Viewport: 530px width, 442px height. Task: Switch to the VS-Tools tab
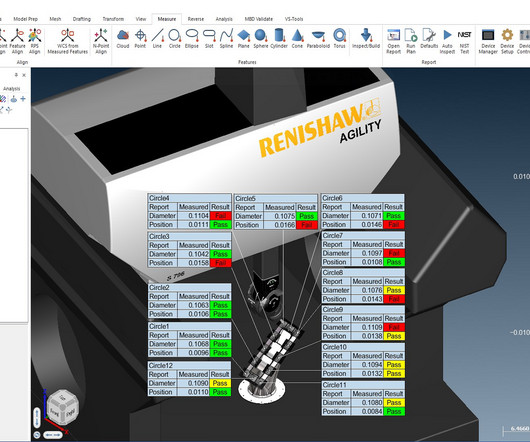point(294,19)
